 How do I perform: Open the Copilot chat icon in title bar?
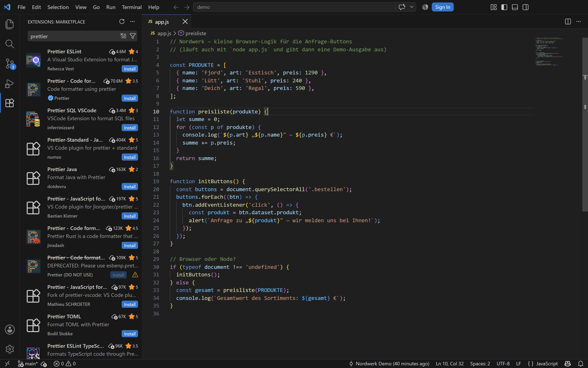click(402, 7)
